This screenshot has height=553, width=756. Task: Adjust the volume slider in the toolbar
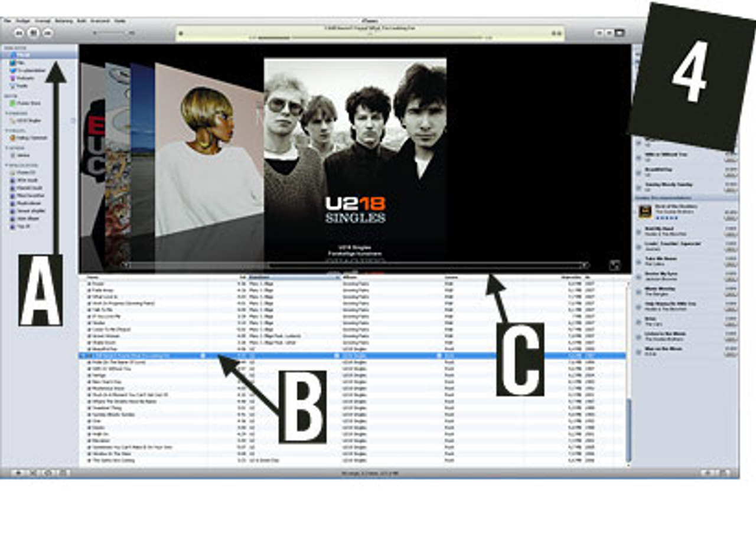click(112, 33)
